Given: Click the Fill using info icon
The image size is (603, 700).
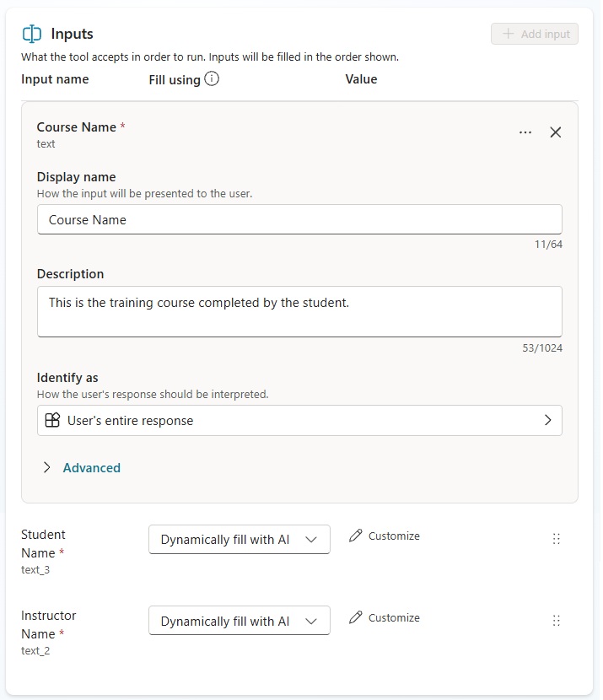Looking at the screenshot, I should 212,79.
